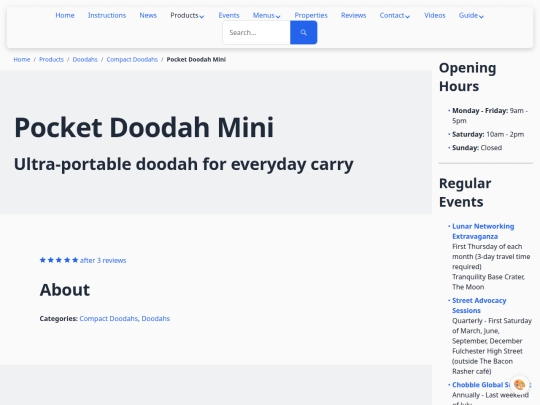Go to Home in the navigation bar
Screen dimensions: 540x405
(x=65, y=15)
